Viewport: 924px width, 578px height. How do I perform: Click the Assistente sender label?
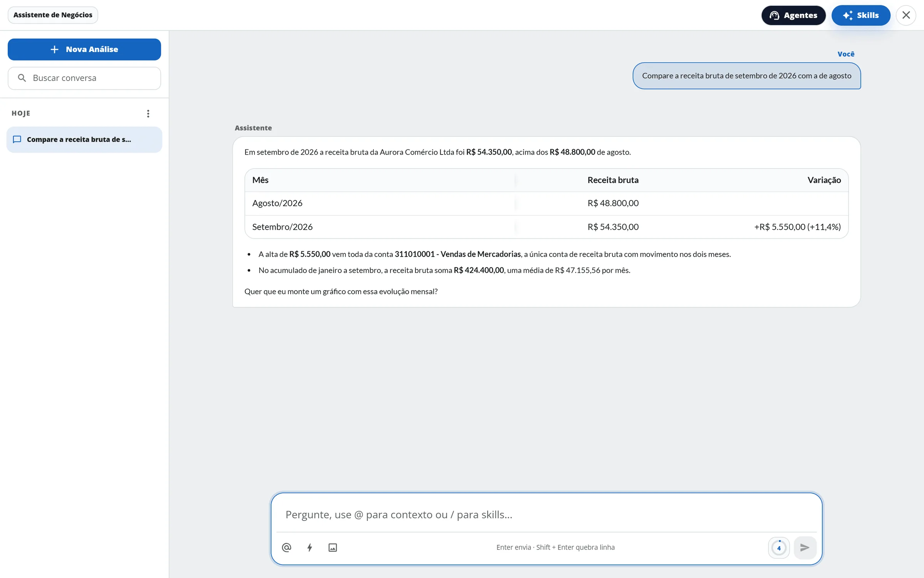(x=253, y=128)
